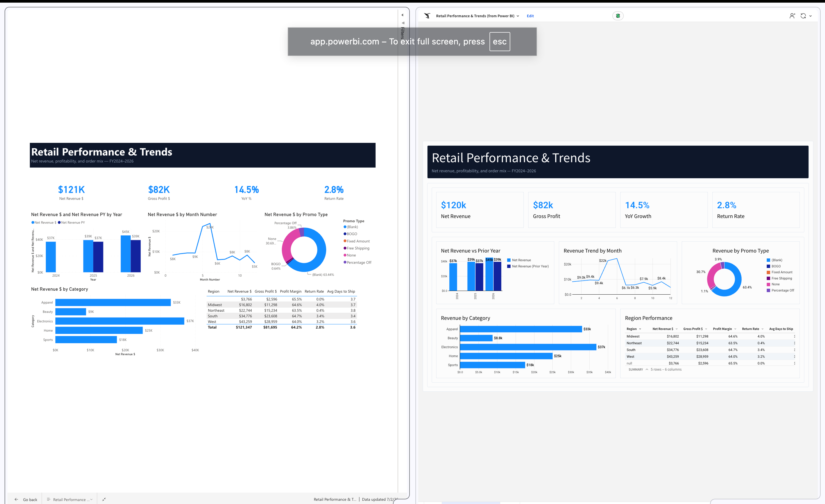Viewport: 825px width, 504px height.
Task: Click Net Revenue $ legend marker in Power BI chart
Action: [33, 222]
